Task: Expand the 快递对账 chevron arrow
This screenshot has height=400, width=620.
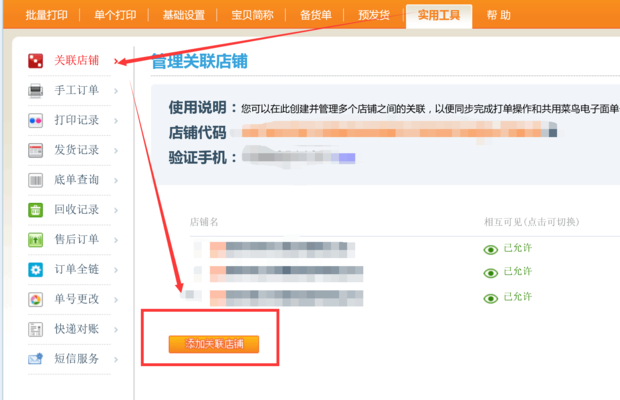Action: point(116,330)
